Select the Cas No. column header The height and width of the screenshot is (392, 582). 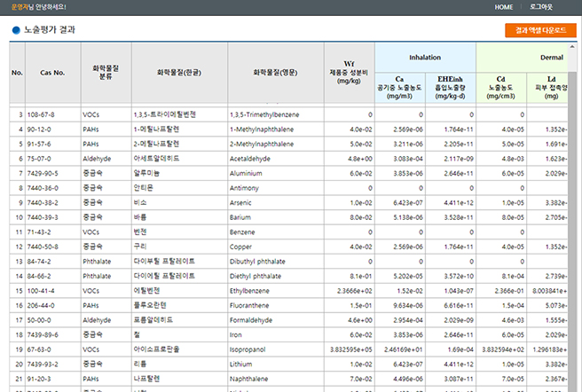[52, 73]
